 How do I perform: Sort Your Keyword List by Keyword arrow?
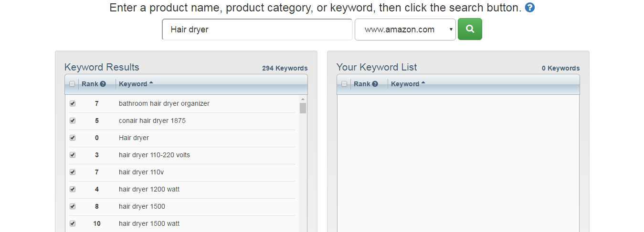(x=423, y=83)
